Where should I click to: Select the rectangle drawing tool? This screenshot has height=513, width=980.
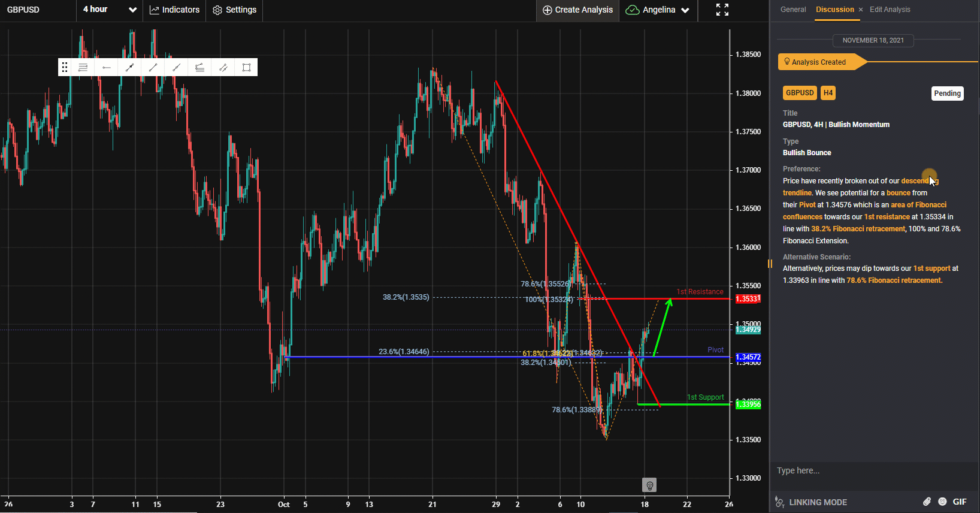point(246,67)
